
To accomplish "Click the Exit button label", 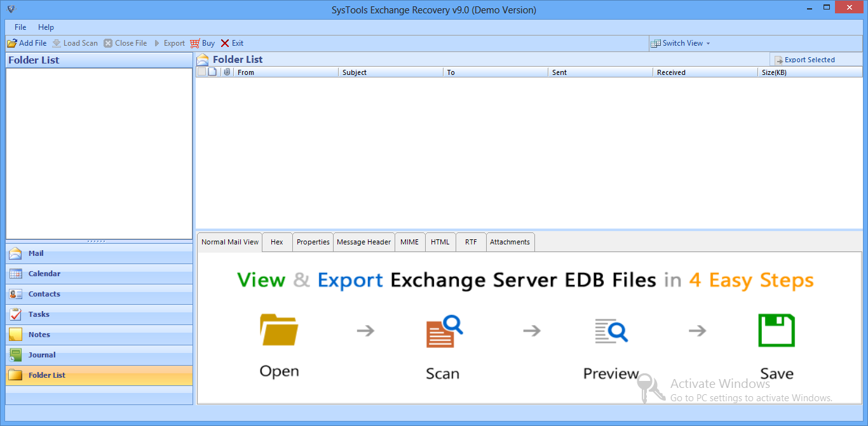I will [x=238, y=43].
